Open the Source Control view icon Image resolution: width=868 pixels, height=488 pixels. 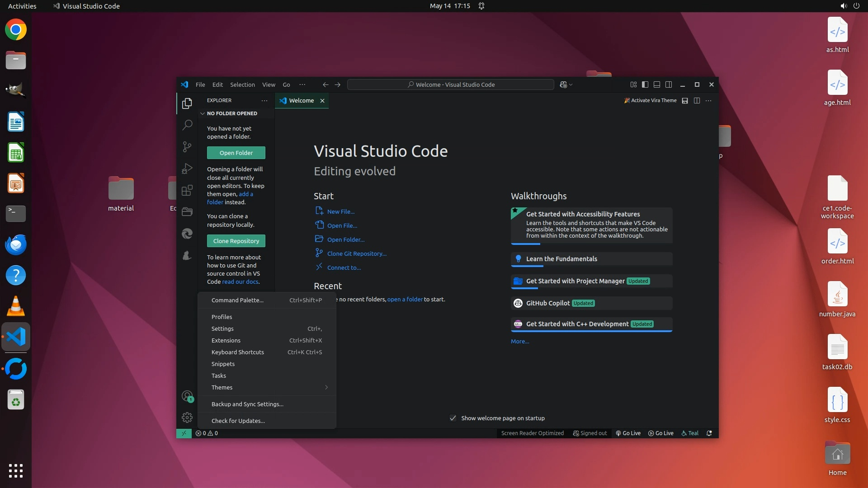(187, 146)
